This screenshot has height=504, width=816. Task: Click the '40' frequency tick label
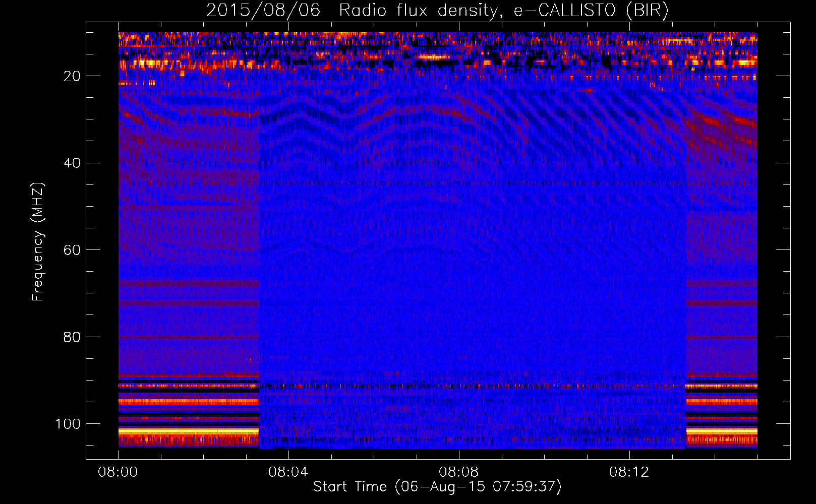tap(73, 163)
